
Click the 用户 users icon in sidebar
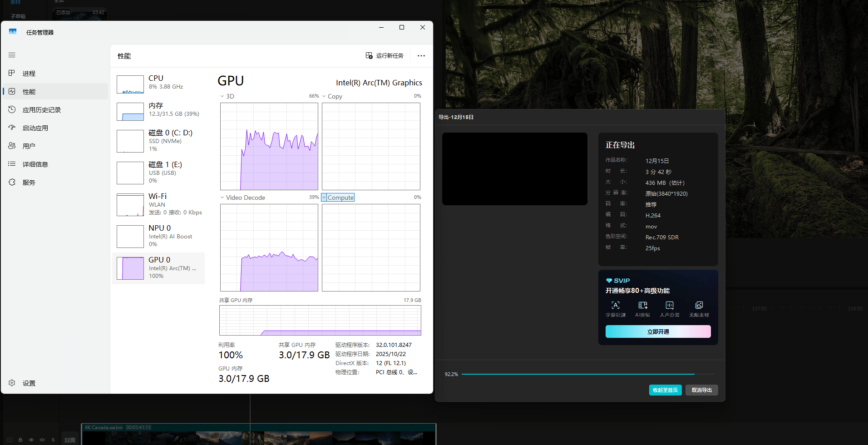12,146
